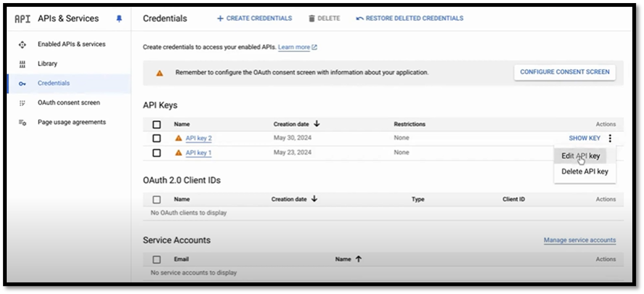Image resolution: width=644 pixels, height=294 pixels.
Task: Click the warning triangle in the OAuth banner
Action: tap(160, 73)
